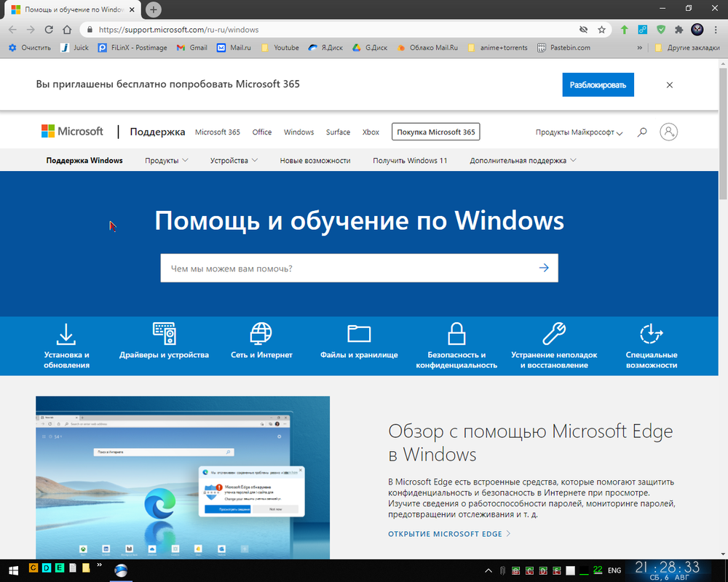
Task: Click the taskbar clock
Action: 668,570
